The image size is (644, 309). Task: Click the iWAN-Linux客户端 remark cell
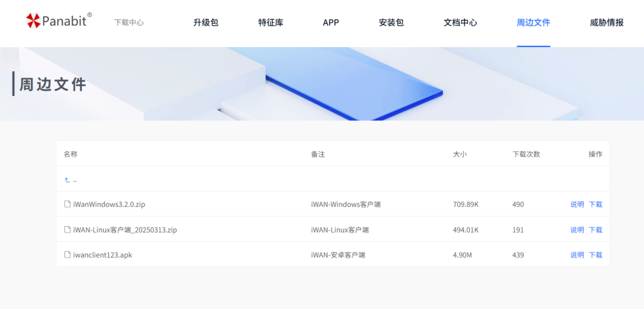(340, 230)
